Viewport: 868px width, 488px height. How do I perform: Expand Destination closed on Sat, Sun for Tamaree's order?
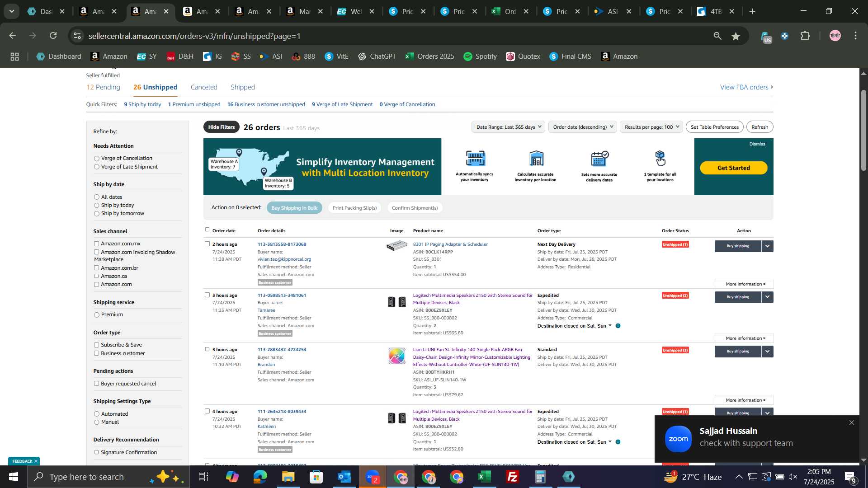tap(574, 326)
